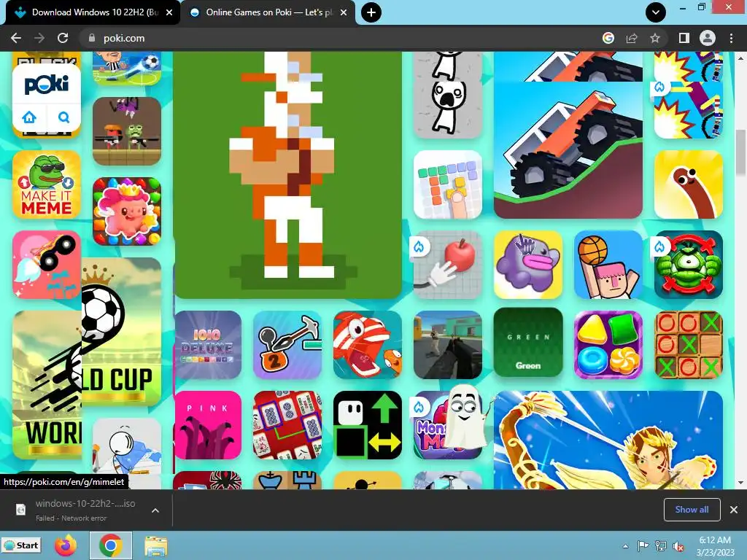Open Chrome three-dot menu
This screenshot has height=560, width=747.
731,38
